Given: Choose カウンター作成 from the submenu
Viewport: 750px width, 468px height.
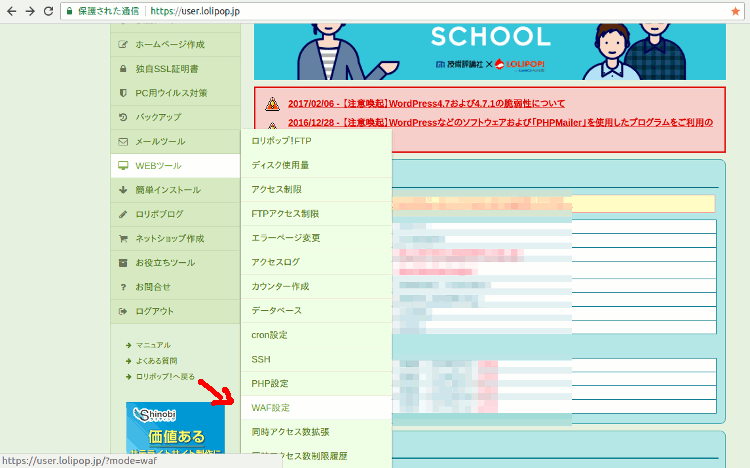Looking at the screenshot, I should click(316, 287).
